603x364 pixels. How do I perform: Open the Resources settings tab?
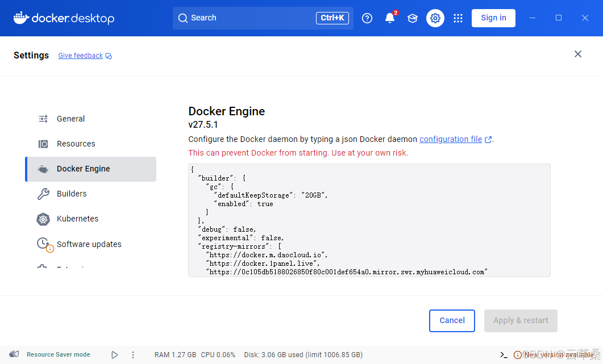click(x=91, y=144)
